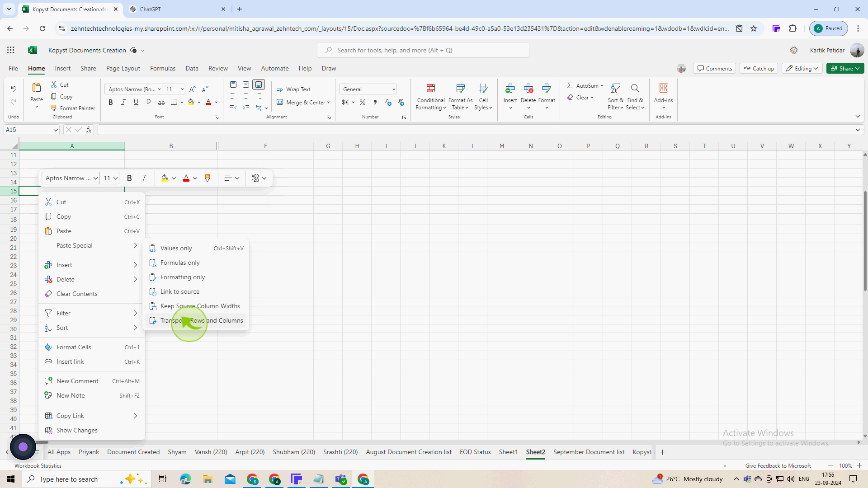
Task: Click Give Feedback to Microsoft
Action: [778, 465]
